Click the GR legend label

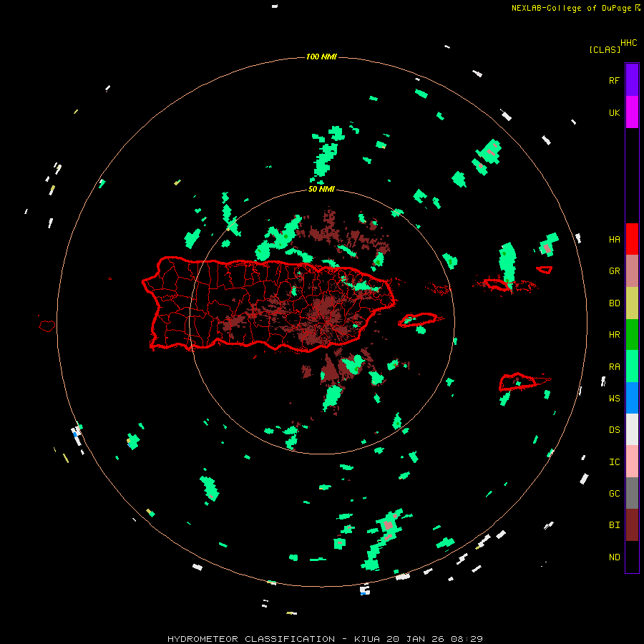point(614,271)
